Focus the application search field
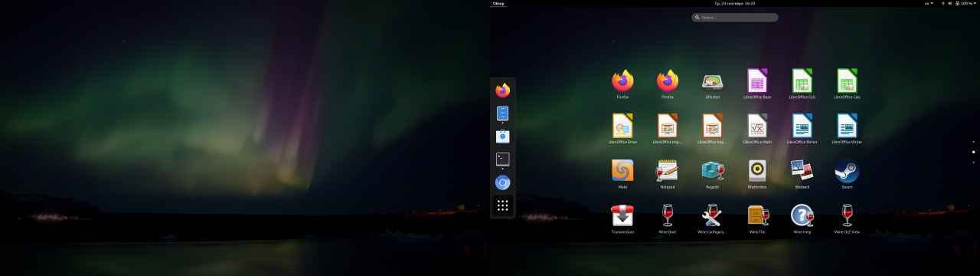This screenshot has height=276, width=980. (735, 17)
